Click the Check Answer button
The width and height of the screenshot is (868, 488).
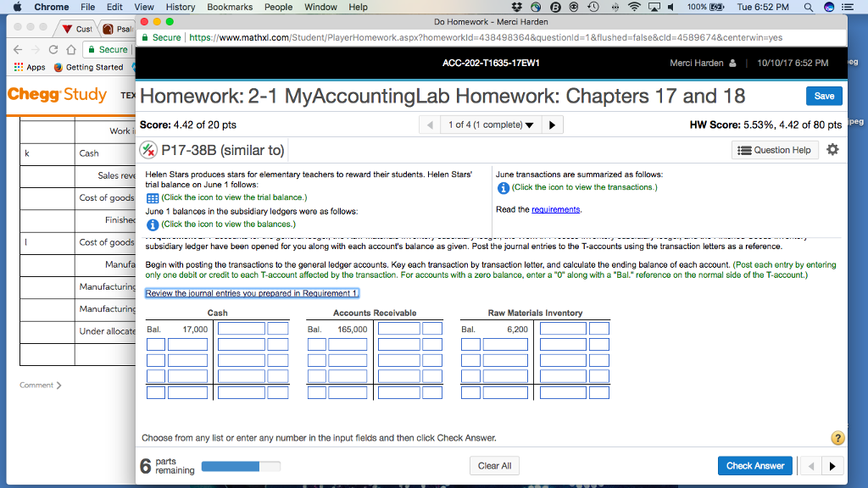754,465
